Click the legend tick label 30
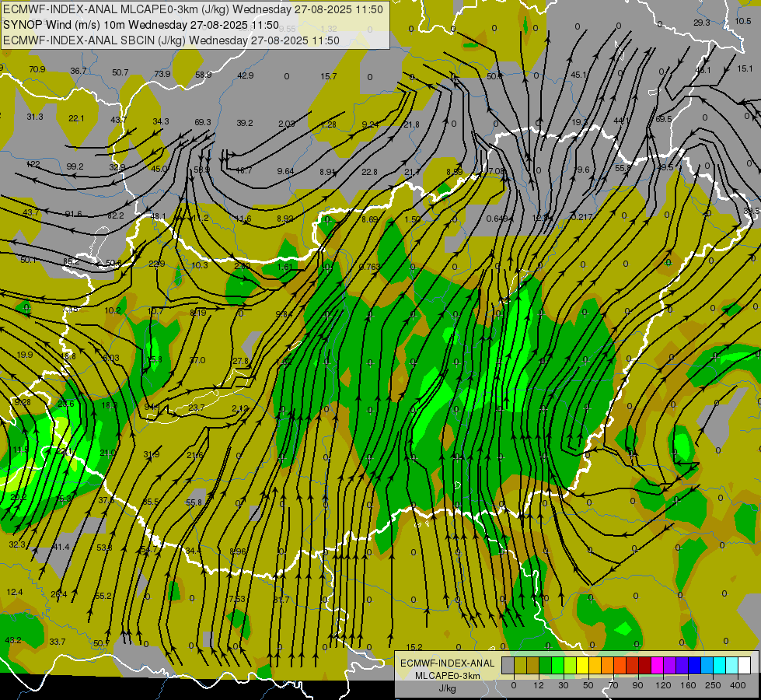This screenshot has height=700, width=761. [563, 685]
